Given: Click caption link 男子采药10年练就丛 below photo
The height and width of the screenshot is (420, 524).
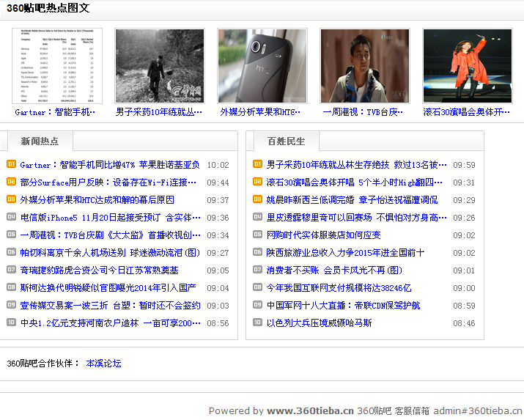Looking at the screenshot, I should click(159, 112).
